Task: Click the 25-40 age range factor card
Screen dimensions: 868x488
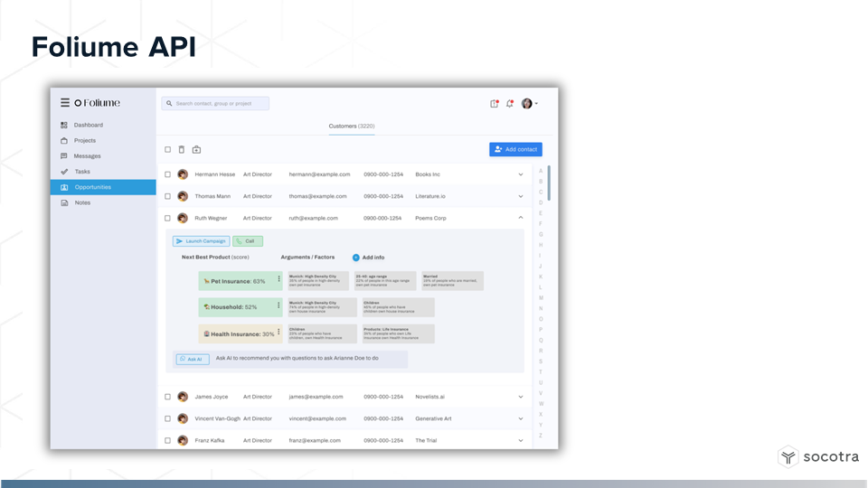Action: pos(385,281)
